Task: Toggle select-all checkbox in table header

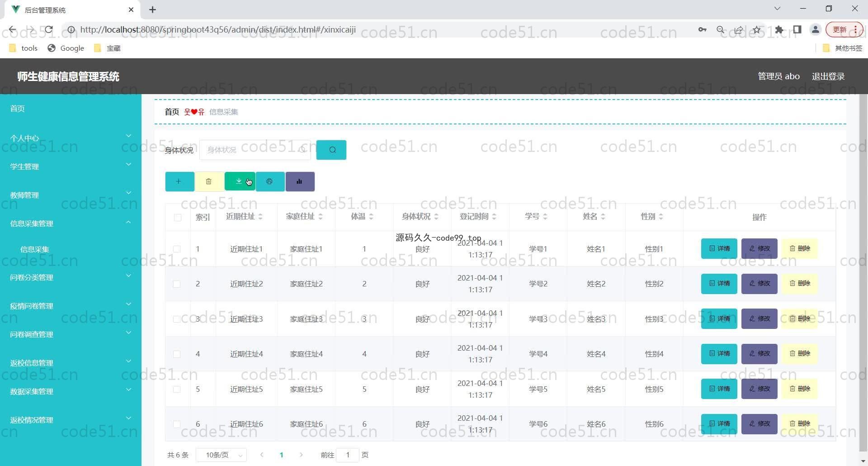Action: click(x=178, y=218)
